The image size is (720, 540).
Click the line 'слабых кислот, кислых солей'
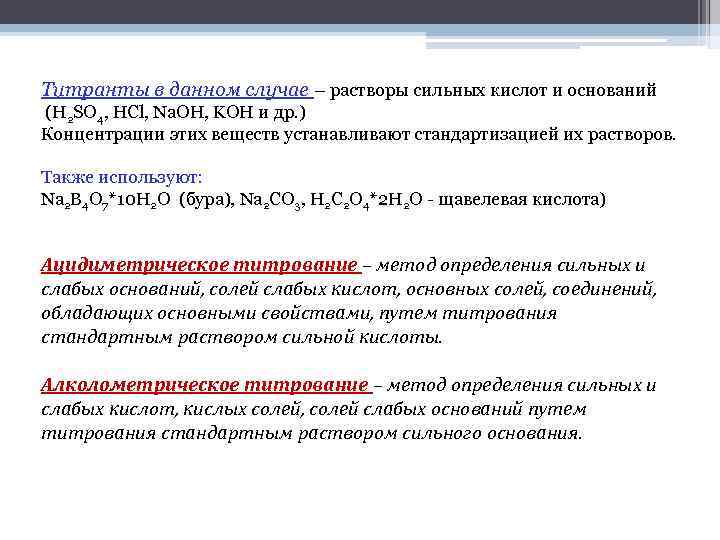[314, 409]
